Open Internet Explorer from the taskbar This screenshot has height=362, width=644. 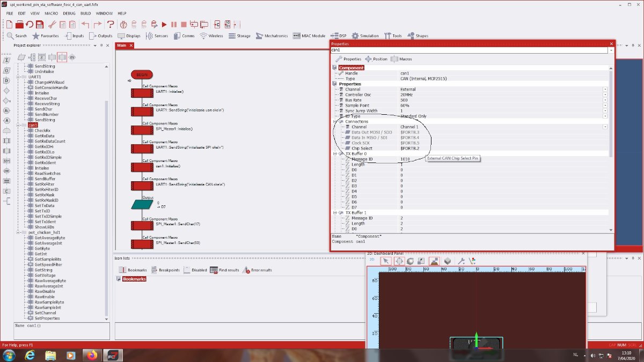coord(30,355)
